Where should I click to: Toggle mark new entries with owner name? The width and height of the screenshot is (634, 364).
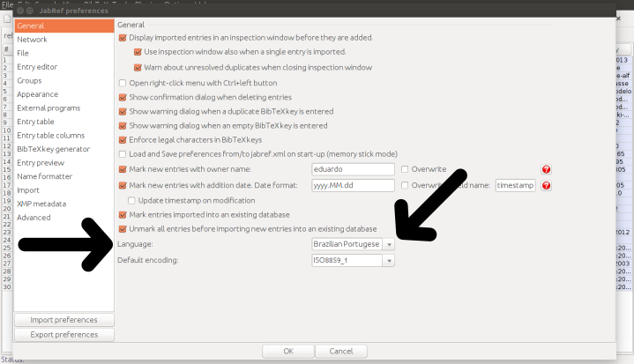[123, 169]
